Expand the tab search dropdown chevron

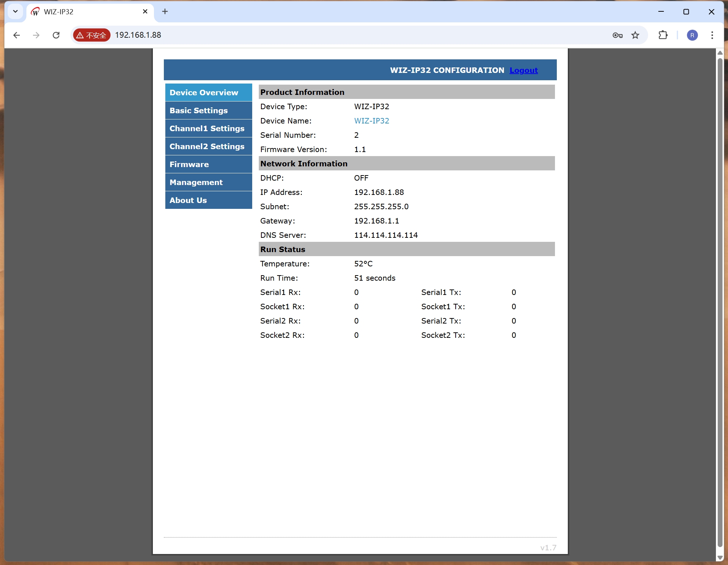pyautogui.click(x=15, y=12)
